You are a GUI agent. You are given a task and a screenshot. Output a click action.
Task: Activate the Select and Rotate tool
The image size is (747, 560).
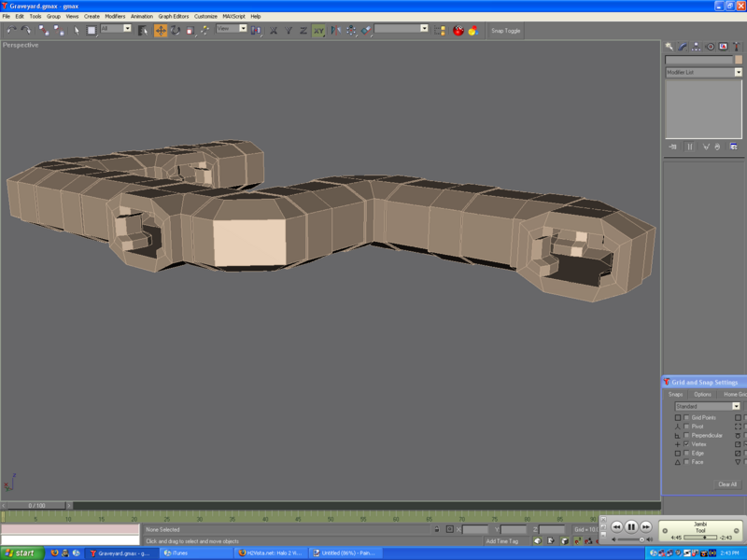(176, 31)
